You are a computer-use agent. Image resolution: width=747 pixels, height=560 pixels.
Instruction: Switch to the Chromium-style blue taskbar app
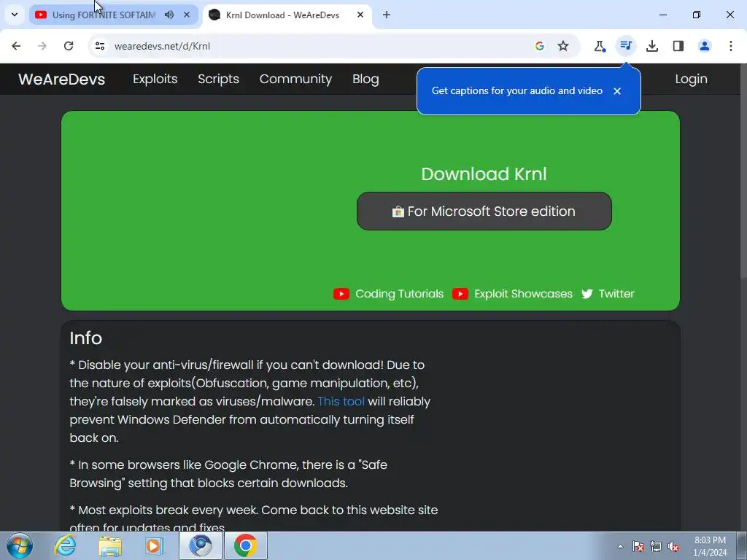coord(201,545)
